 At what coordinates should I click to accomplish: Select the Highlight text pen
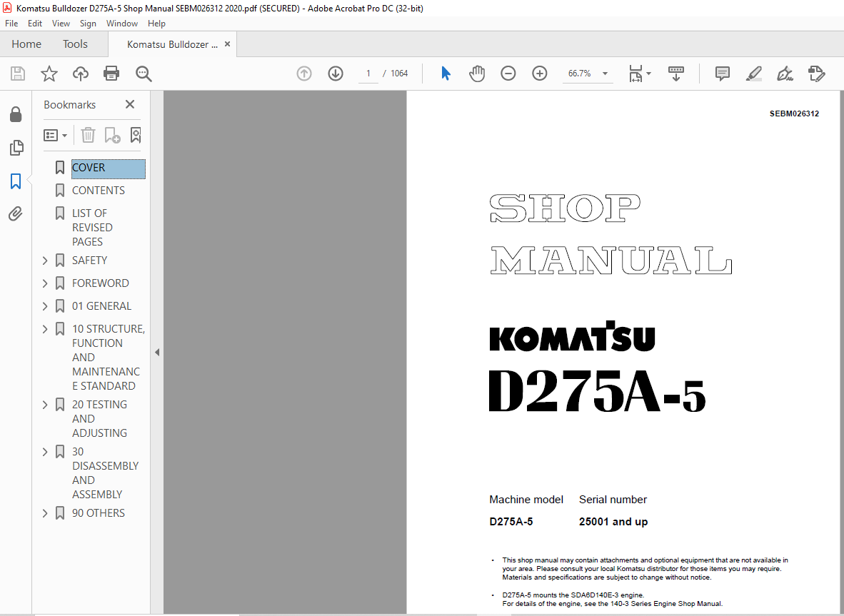[x=753, y=74]
